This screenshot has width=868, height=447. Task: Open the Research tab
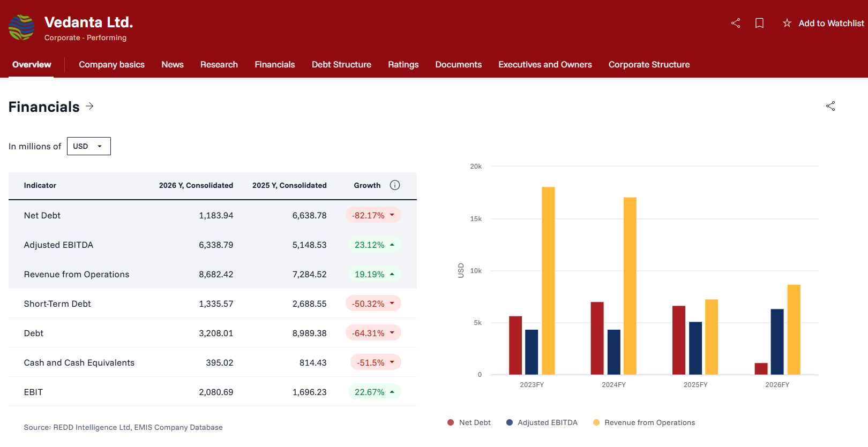coord(219,65)
